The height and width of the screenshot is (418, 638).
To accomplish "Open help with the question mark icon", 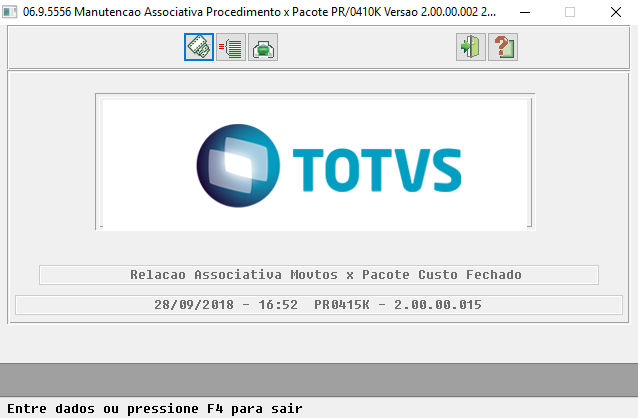I will coord(503,47).
